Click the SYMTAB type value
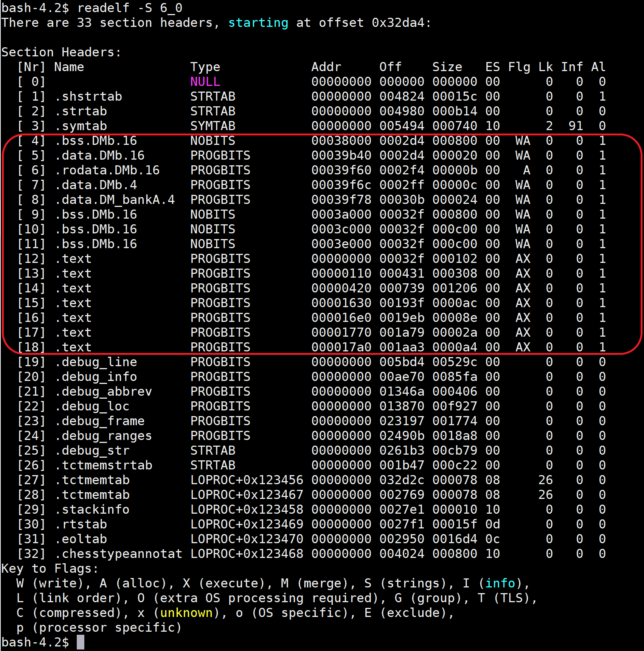644x651 pixels. pyautogui.click(x=213, y=126)
